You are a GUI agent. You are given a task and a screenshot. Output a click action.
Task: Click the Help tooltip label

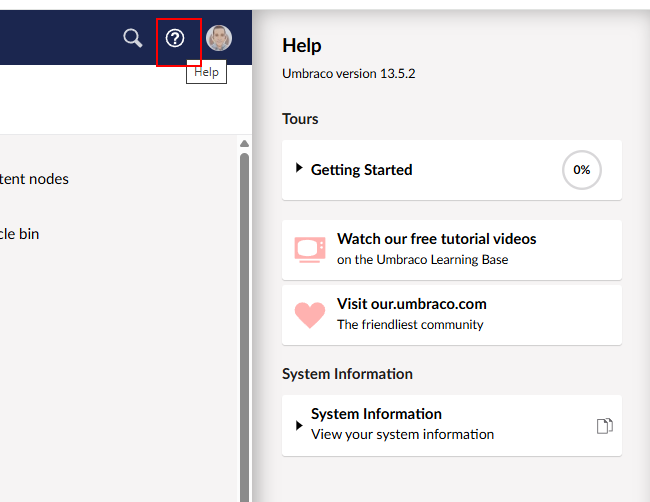[x=206, y=72]
